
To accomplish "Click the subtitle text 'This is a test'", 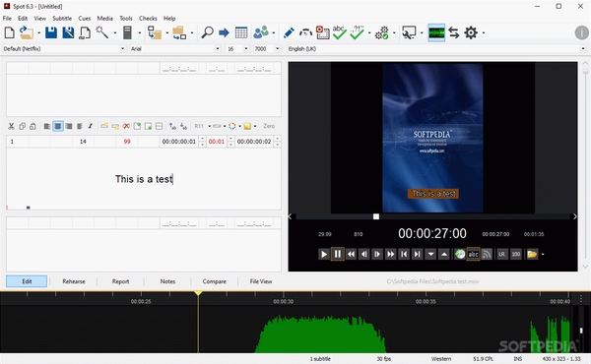I will pos(144,179).
